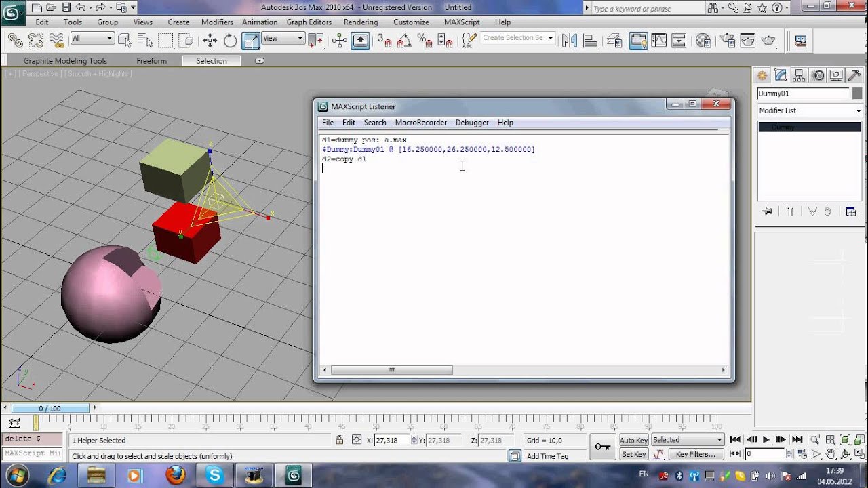The width and height of the screenshot is (868, 488).
Task: Switch to the Hierarchy command panel
Action: (800, 75)
